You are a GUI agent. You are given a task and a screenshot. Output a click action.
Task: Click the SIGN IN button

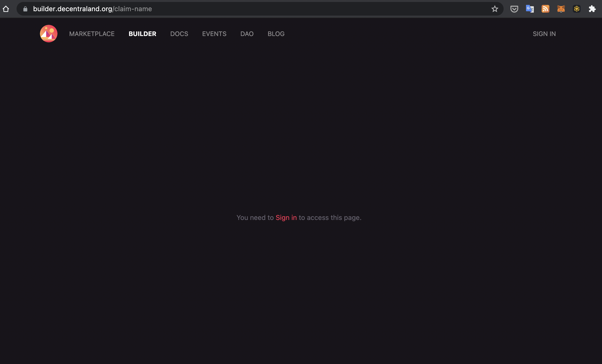(544, 34)
